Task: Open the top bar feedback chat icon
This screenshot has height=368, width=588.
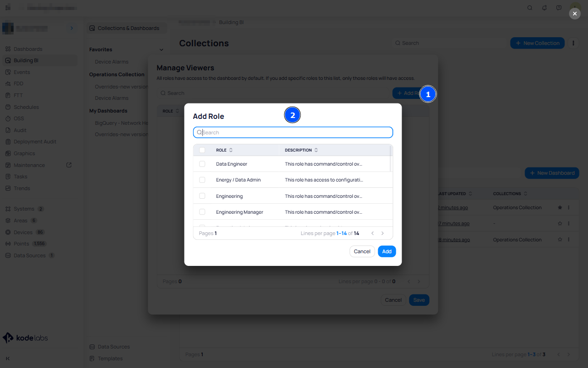Action: pyautogui.click(x=559, y=8)
